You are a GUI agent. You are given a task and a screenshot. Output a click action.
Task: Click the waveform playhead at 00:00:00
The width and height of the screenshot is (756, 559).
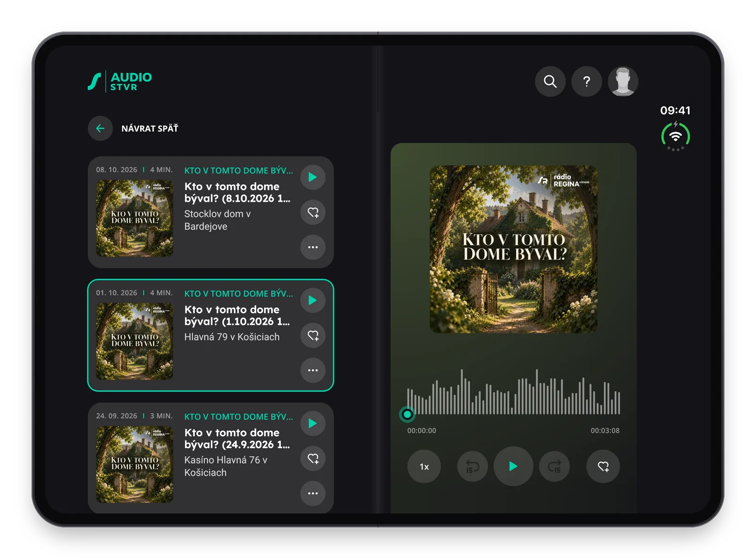[407, 414]
